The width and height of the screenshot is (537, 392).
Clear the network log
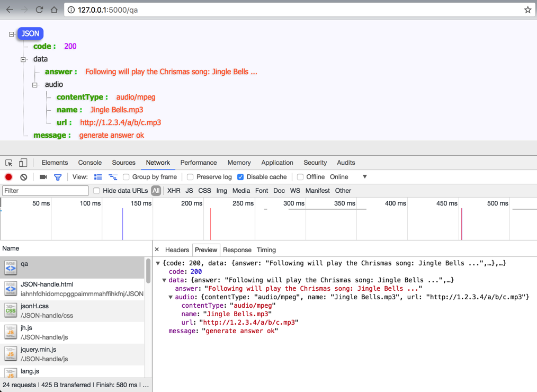pyautogui.click(x=23, y=177)
